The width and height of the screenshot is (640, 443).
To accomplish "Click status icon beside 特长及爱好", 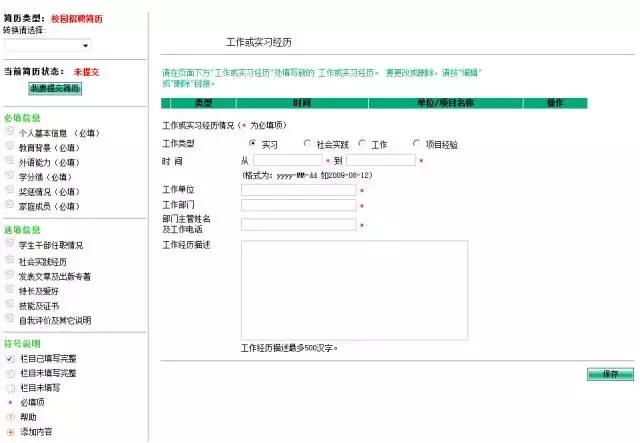I will pos(9,289).
